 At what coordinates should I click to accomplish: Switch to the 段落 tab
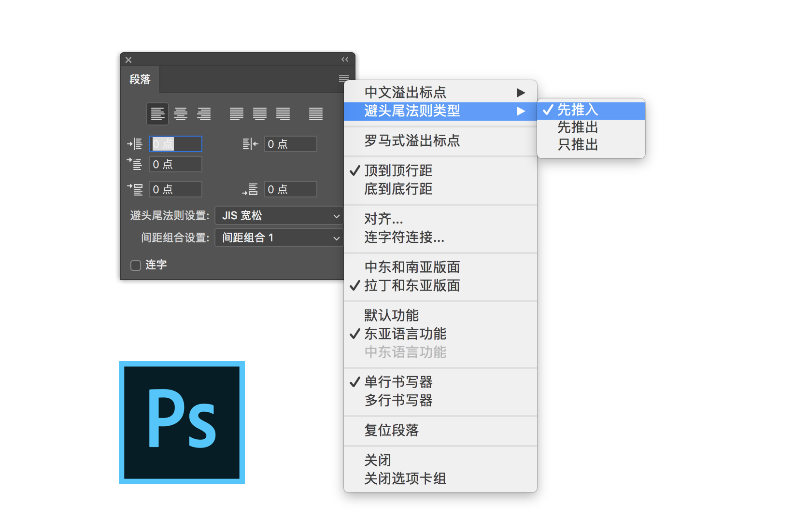point(140,79)
